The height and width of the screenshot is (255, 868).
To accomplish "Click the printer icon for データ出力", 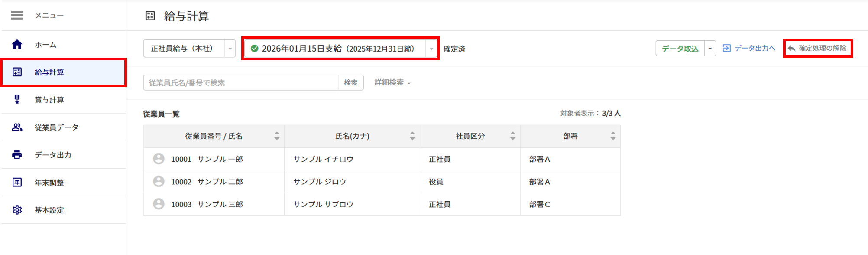I will (17, 155).
